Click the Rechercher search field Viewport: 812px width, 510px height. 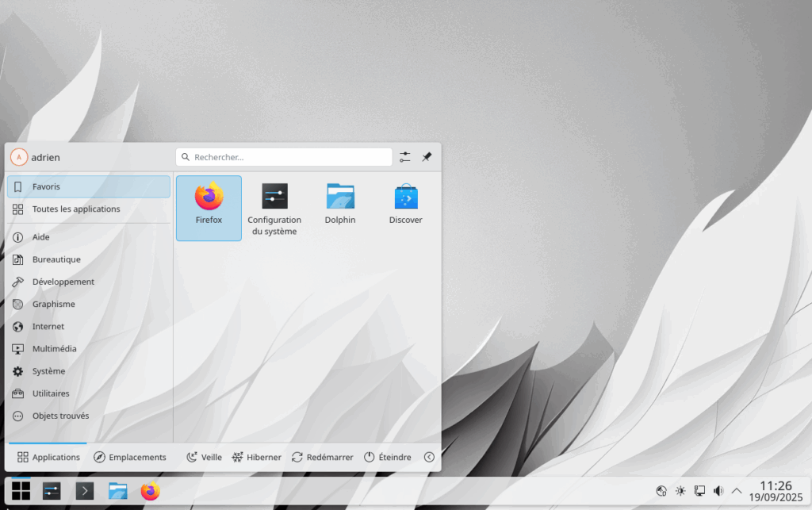click(284, 157)
